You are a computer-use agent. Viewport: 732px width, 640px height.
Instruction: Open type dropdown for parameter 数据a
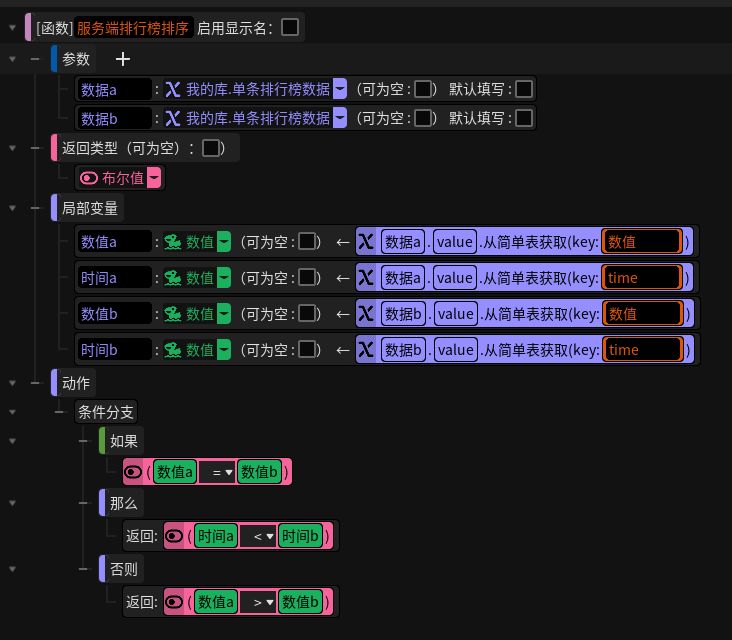(x=340, y=89)
